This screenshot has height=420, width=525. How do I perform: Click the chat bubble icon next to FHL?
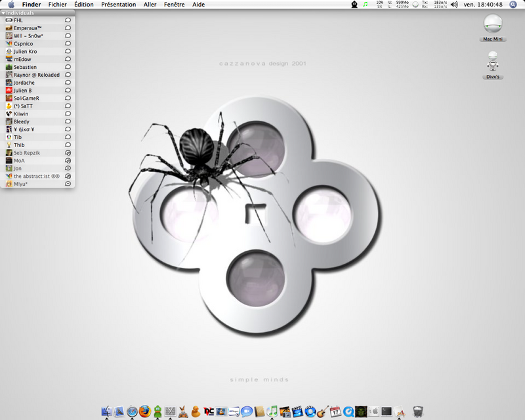point(68,20)
